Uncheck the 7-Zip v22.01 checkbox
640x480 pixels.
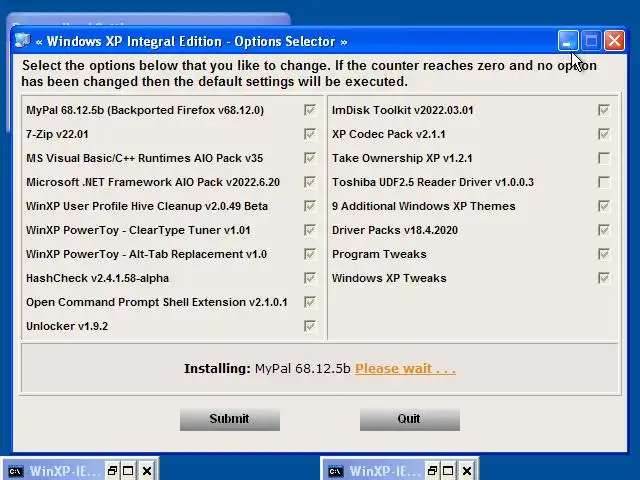click(x=309, y=134)
